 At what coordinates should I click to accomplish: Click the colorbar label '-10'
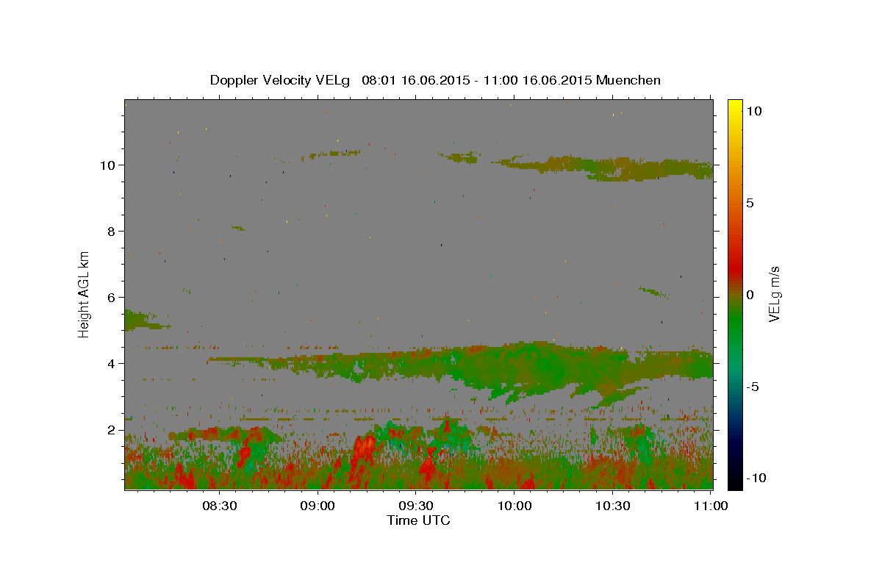point(755,478)
